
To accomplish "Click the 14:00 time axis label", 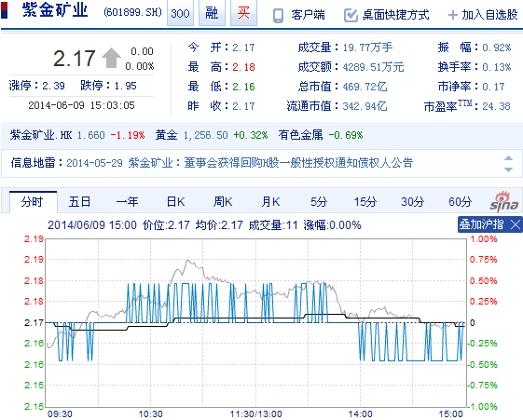I will pos(360,414).
